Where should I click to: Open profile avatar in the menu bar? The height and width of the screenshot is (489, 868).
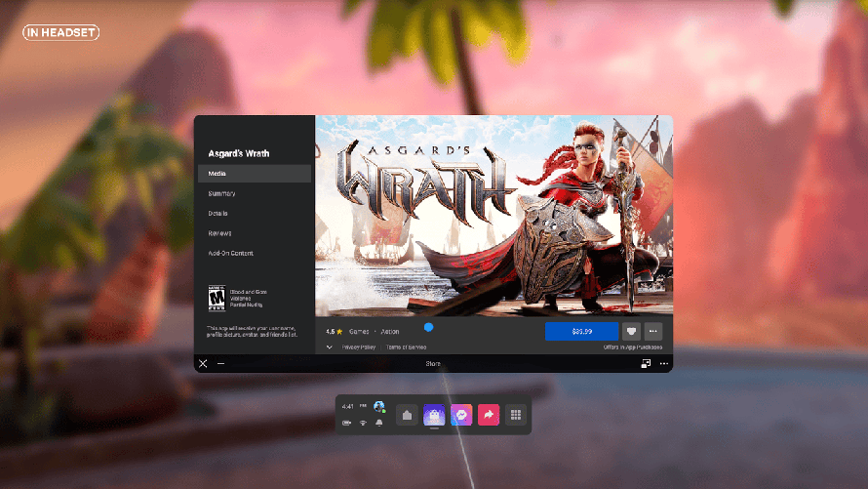(378, 406)
